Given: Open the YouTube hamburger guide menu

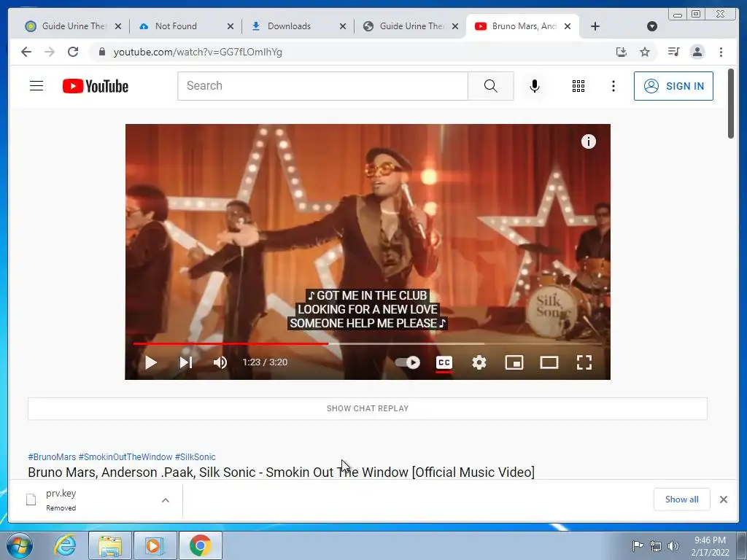Looking at the screenshot, I should (36, 86).
